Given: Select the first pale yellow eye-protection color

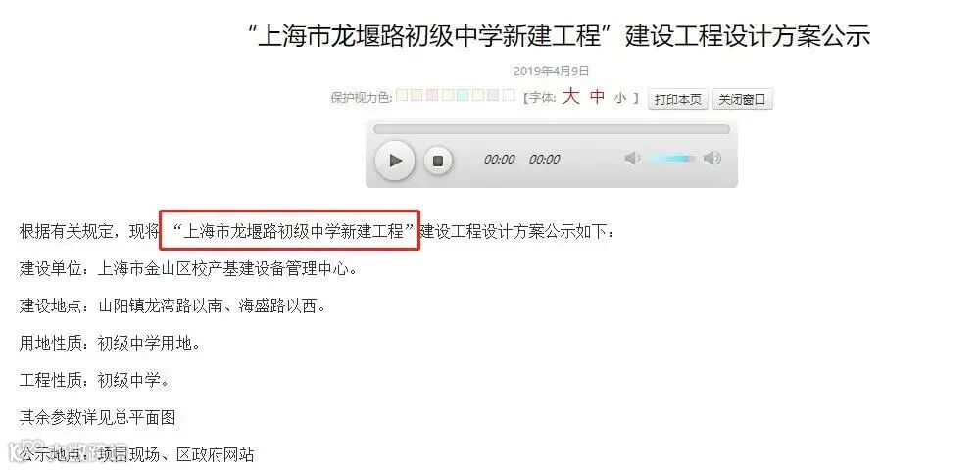Looking at the screenshot, I should [x=402, y=96].
